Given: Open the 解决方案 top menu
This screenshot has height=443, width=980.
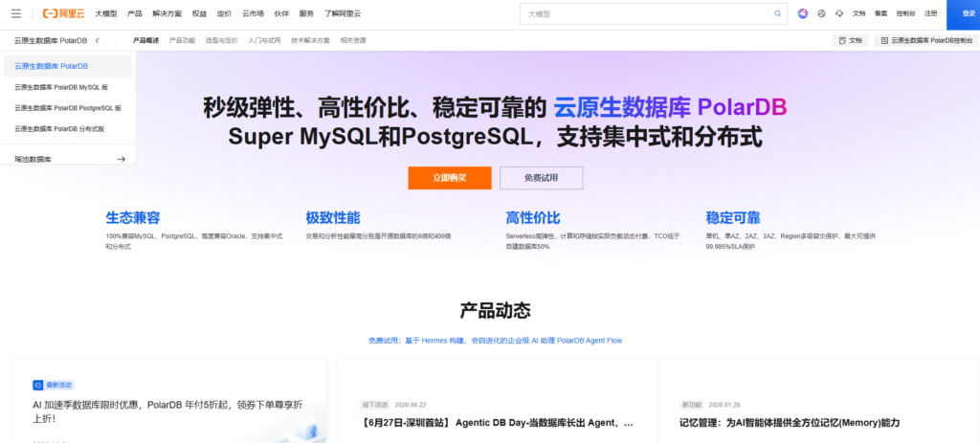Looking at the screenshot, I should click(x=167, y=13).
